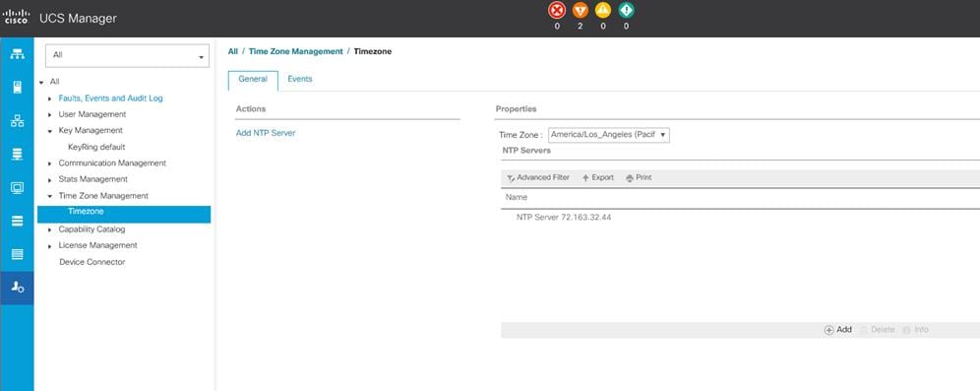The height and width of the screenshot is (391, 980).
Task: Export the NTP servers table
Action: [x=598, y=177]
